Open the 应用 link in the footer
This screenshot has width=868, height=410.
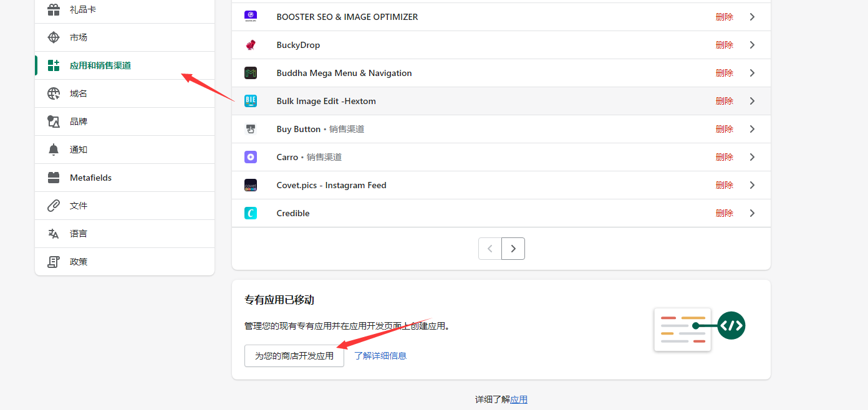(519, 399)
